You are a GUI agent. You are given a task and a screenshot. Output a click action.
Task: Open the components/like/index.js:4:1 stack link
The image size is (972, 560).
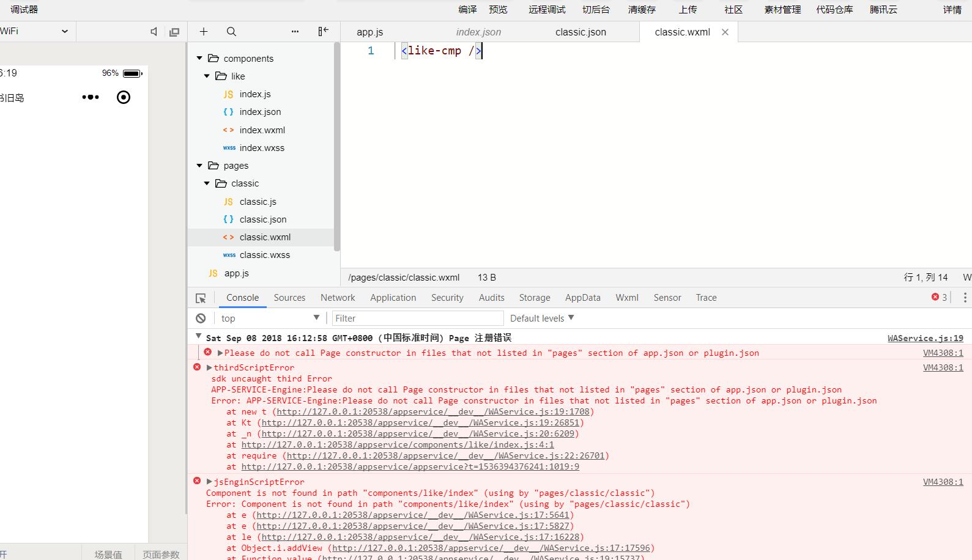pos(398,445)
